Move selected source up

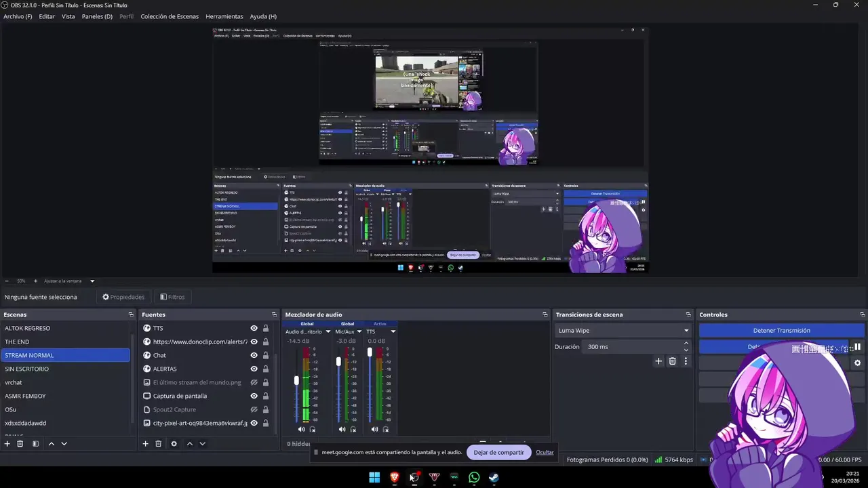(189, 444)
